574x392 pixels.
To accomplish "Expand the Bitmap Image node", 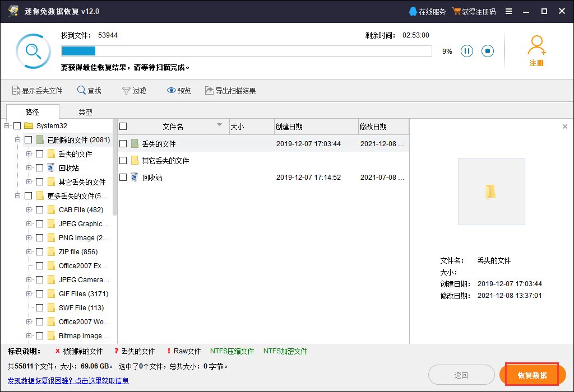I will (x=29, y=335).
